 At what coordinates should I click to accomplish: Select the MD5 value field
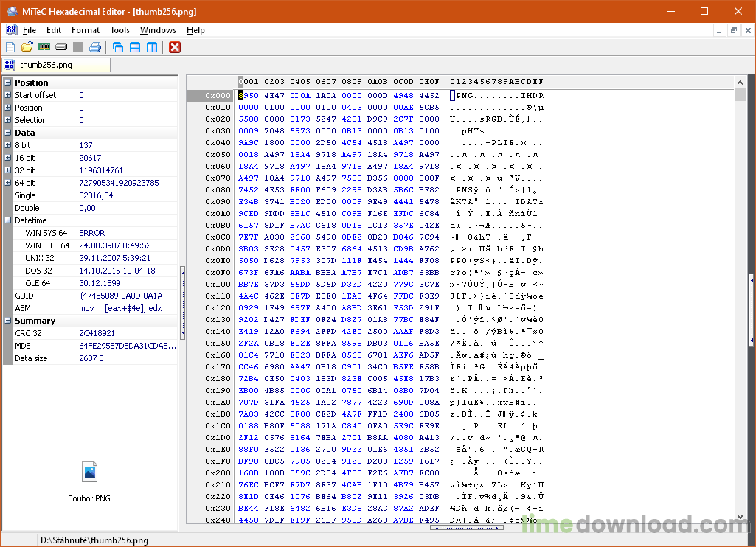click(x=127, y=346)
